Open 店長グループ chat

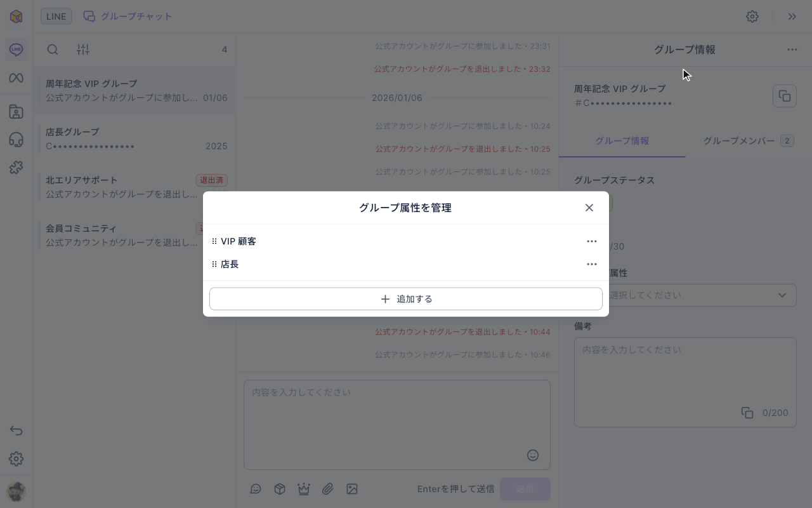click(x=134, y=139)
